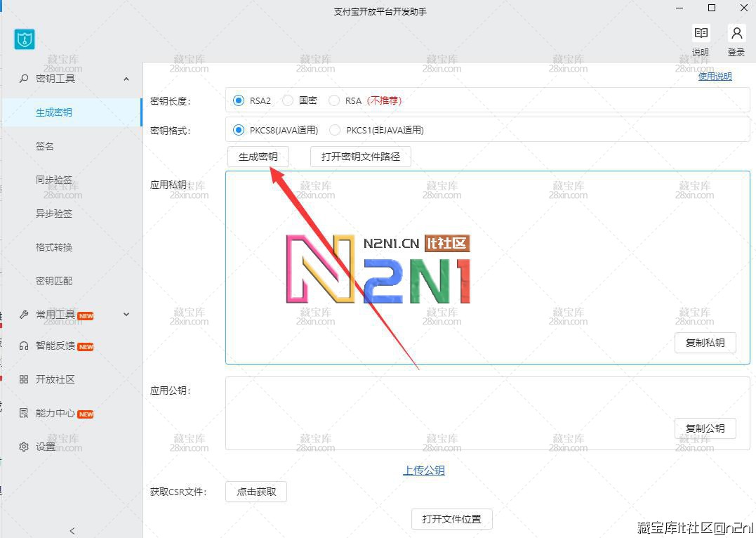Viewport: 756px width, 538px height.
Task: Click the blue shield app logo
Action: [x=25, y=39]
